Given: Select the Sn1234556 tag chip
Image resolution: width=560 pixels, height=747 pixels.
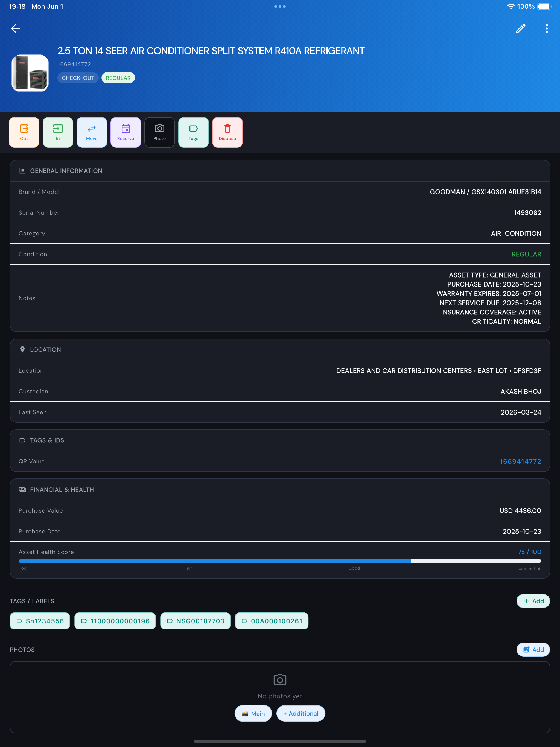Looking at the screenshot, I should click(x=40, y=621).
